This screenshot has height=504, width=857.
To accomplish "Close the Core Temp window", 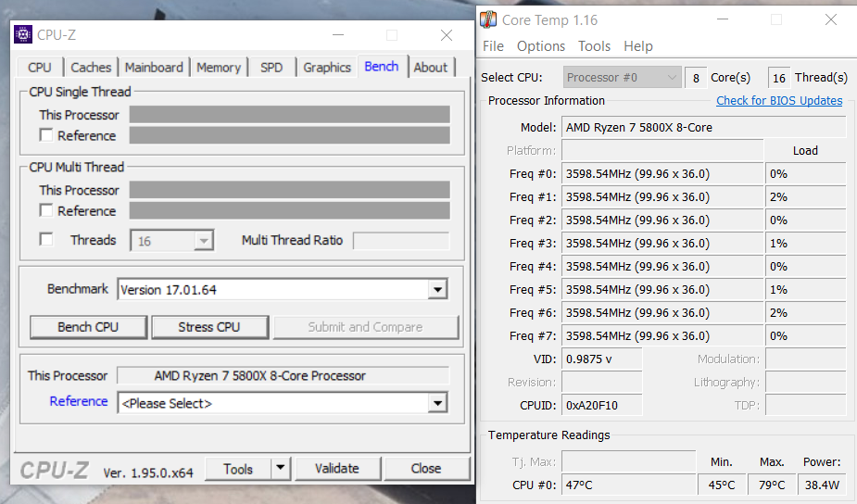I will coord(831,19).
